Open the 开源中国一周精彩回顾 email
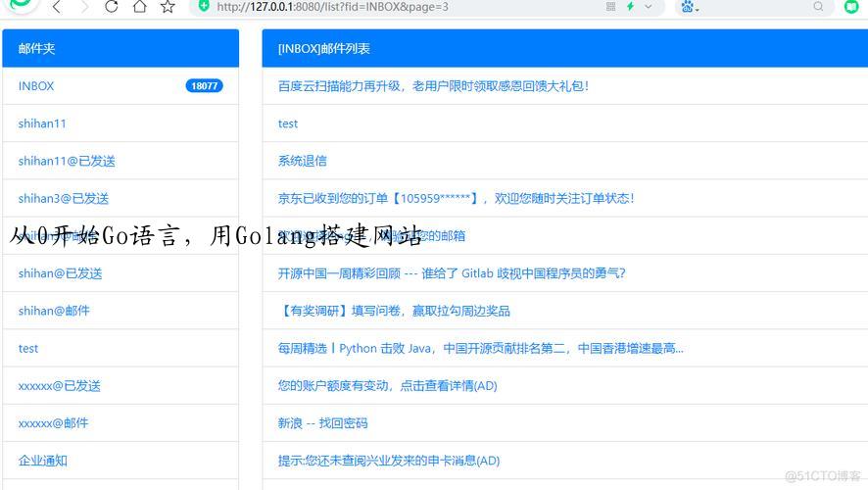 tap(452, 273)
